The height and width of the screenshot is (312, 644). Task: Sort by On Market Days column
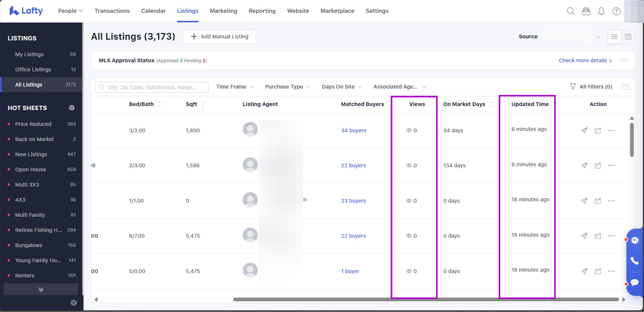[x=491, y=104]
